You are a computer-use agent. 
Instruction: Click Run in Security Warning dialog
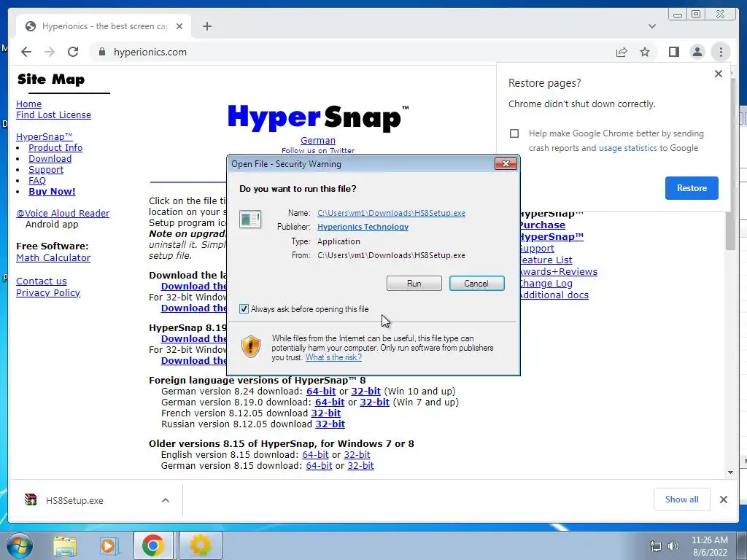[x=414, y=284]
